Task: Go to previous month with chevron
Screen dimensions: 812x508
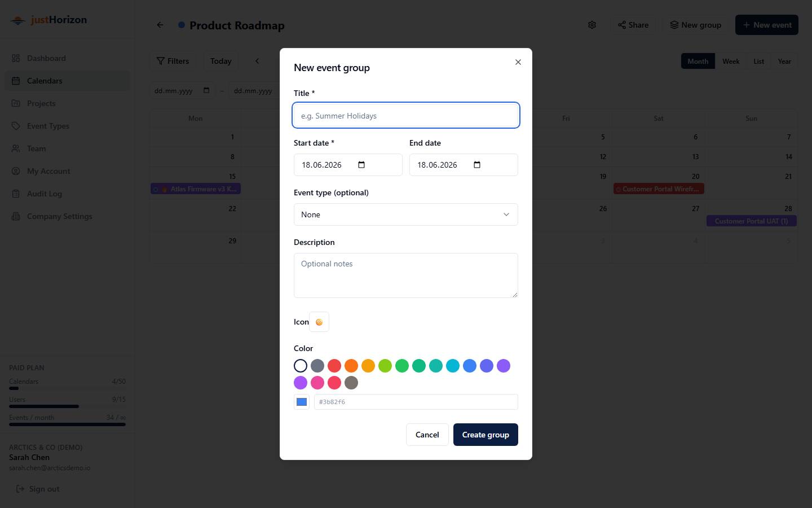Action: click(x=257, y=61)
